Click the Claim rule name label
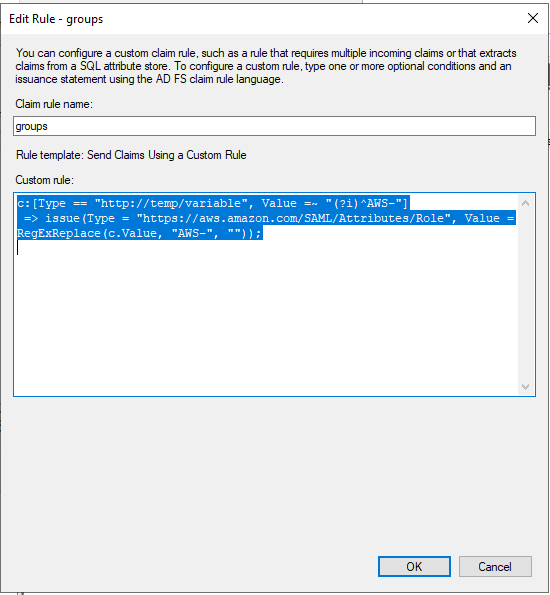550x595 pixels. pyautogui.click(x=54, y=104)
